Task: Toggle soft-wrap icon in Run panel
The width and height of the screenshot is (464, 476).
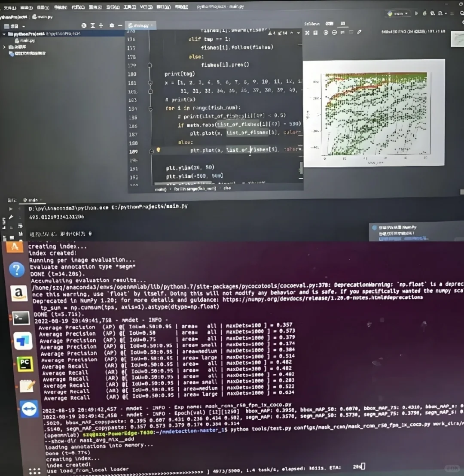Action: tap(20, 226)
